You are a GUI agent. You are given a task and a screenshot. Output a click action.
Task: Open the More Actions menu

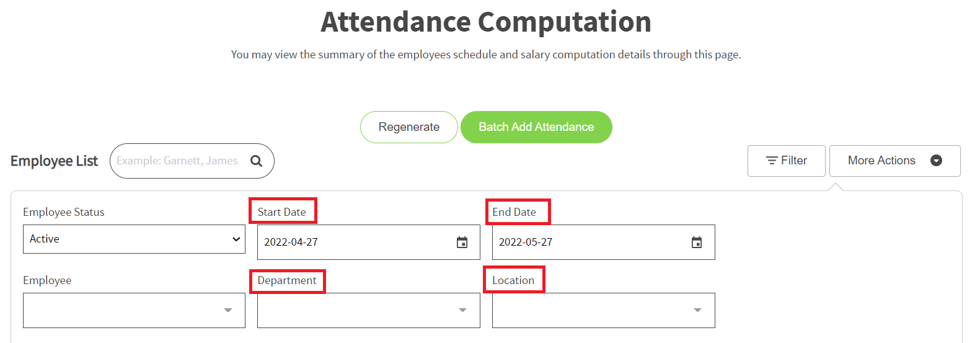tap(895, 161)
